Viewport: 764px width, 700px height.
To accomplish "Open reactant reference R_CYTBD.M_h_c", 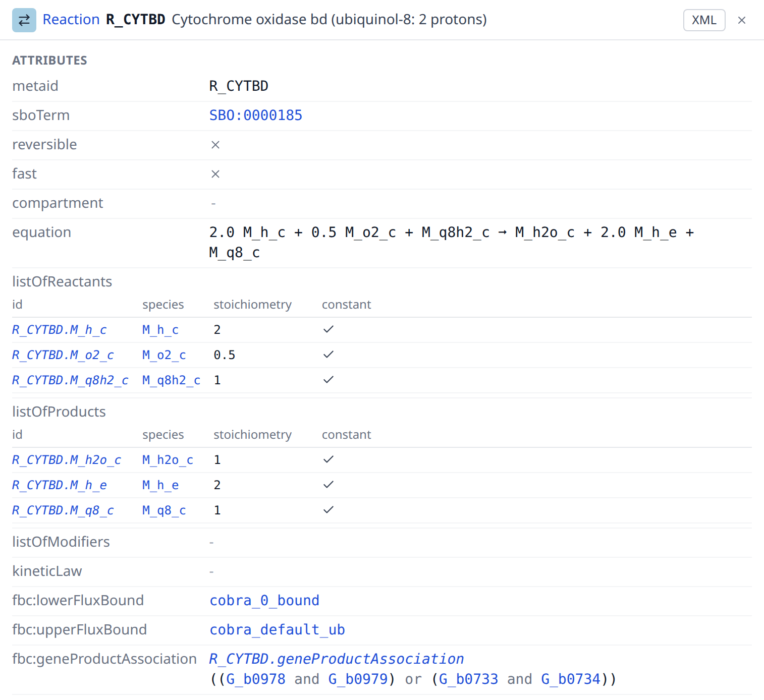I will tap(60, 330).
